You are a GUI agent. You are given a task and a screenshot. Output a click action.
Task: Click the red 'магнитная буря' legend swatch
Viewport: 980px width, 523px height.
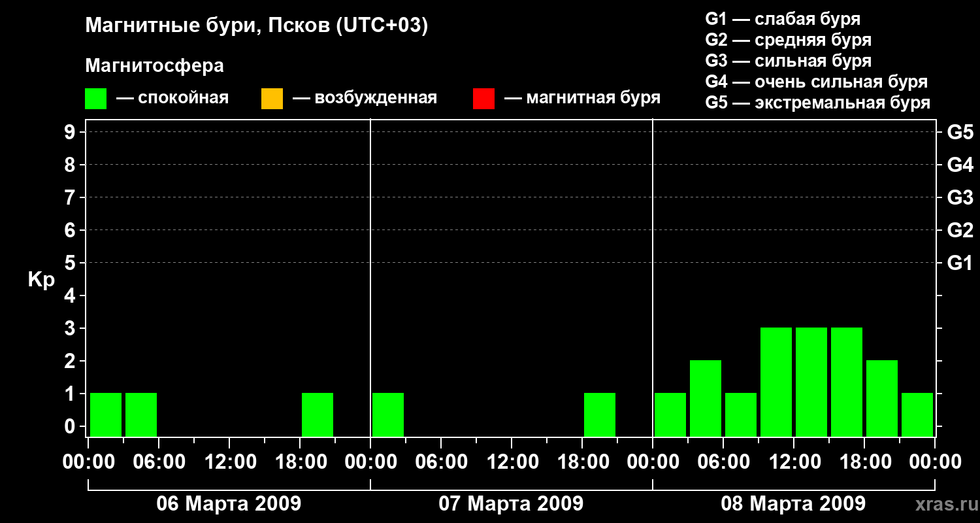[x=483, y=98]
